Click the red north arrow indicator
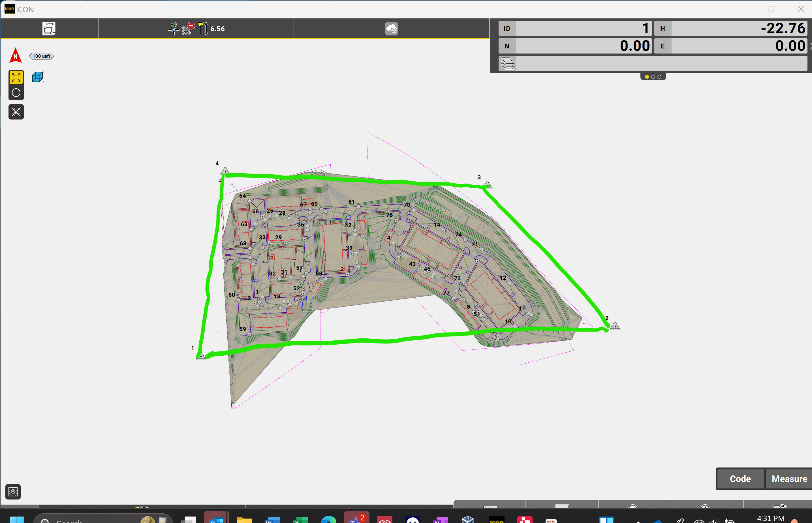This screenshot has width=812, height=523. tap(16, 55)
